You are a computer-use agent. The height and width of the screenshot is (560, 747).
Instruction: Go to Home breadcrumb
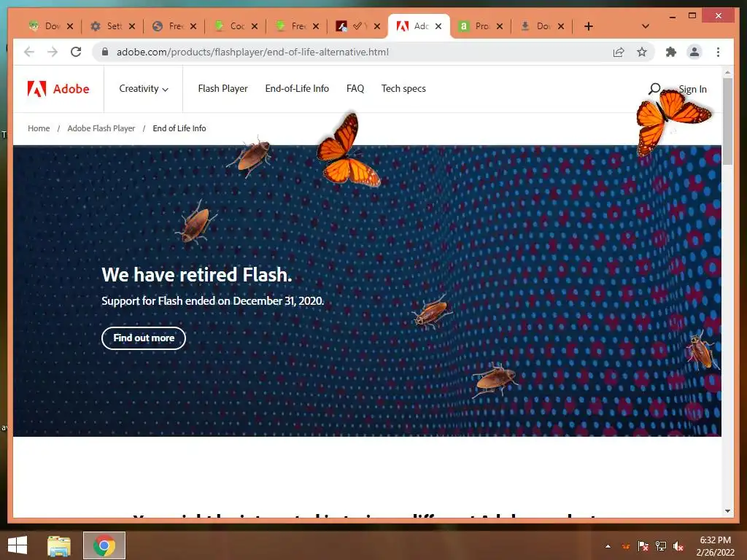(x=39, y=128)
